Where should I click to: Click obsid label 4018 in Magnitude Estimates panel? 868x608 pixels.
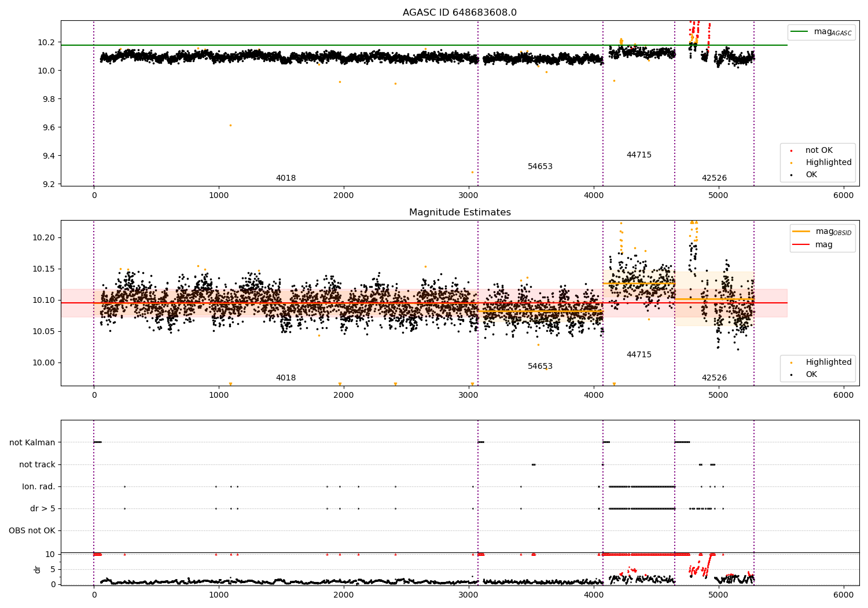pyautogui.click(x=286, y=378)
